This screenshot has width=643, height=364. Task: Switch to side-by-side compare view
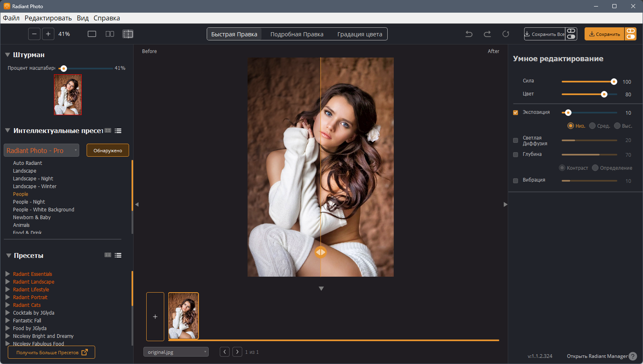tap(110, 34)
